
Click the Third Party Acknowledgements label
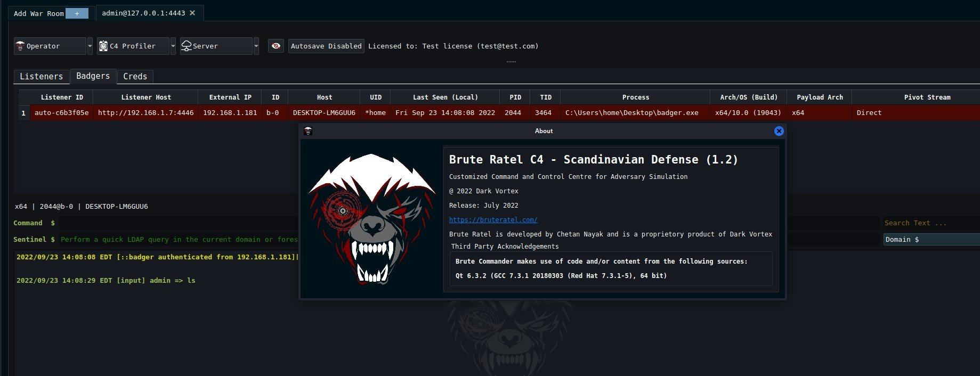[505, 246]
